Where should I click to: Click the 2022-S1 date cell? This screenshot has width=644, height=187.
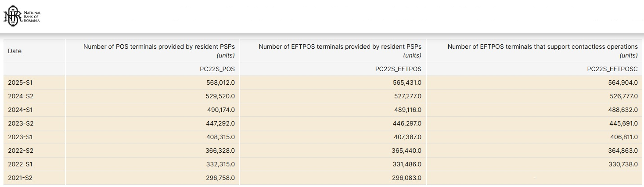pos(20,164)
